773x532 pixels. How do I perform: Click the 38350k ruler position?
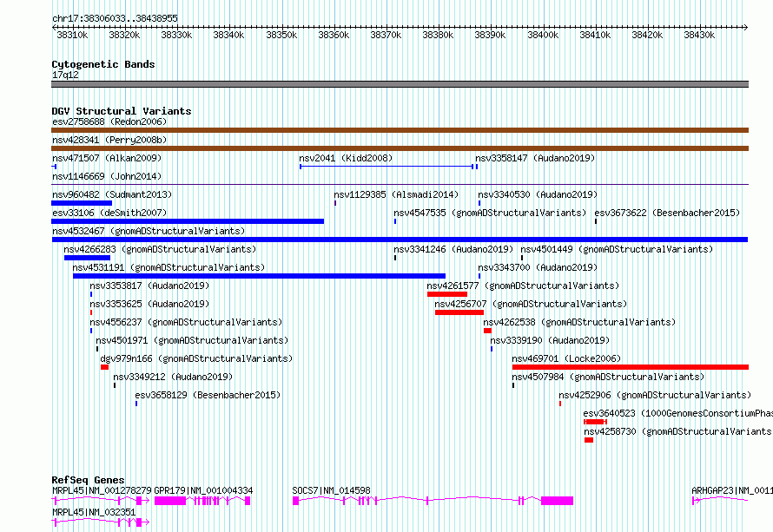pos(281,35)
